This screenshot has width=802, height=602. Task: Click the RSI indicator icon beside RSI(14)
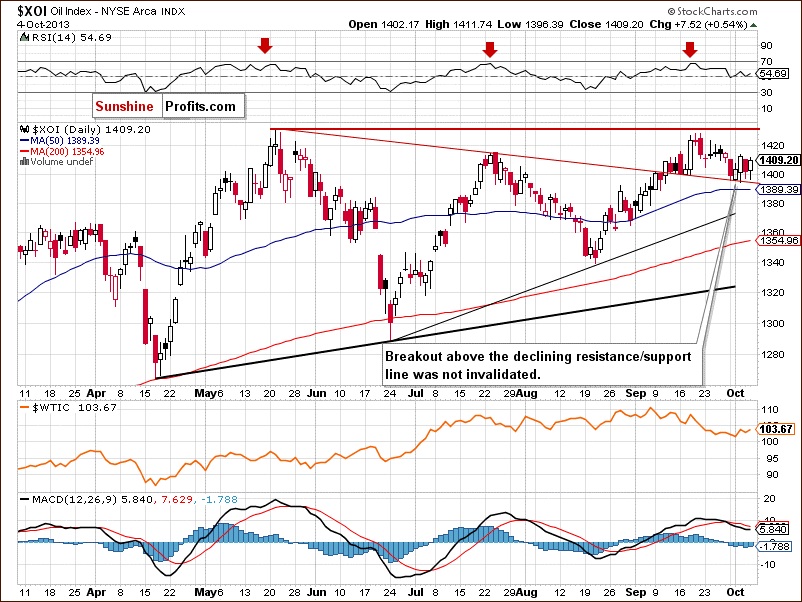click(x=25, y=37)
